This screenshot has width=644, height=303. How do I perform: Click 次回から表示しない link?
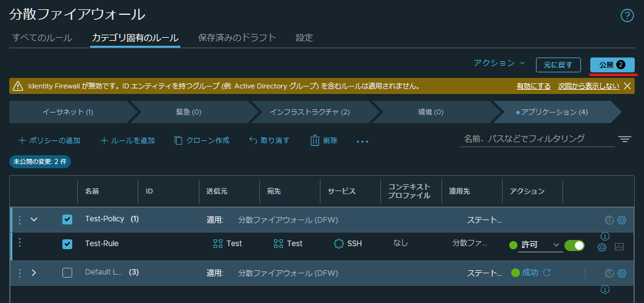pos(588,87)
